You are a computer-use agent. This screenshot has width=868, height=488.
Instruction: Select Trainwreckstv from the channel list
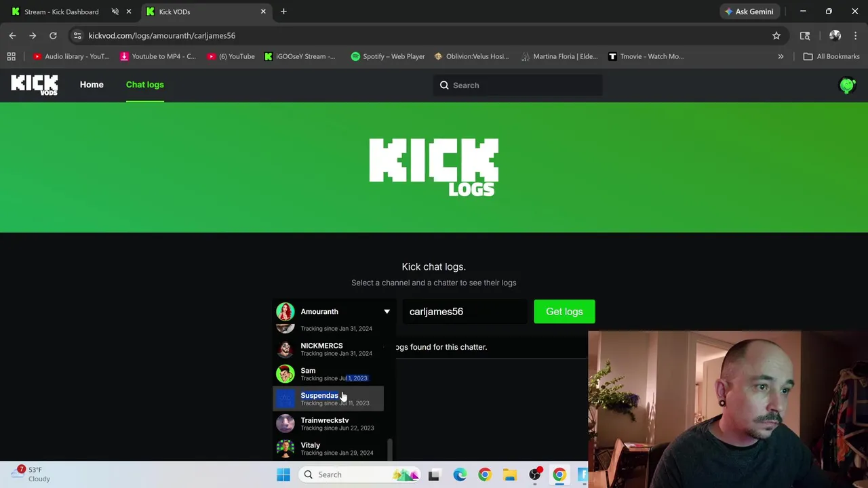[x=328, y=424]
